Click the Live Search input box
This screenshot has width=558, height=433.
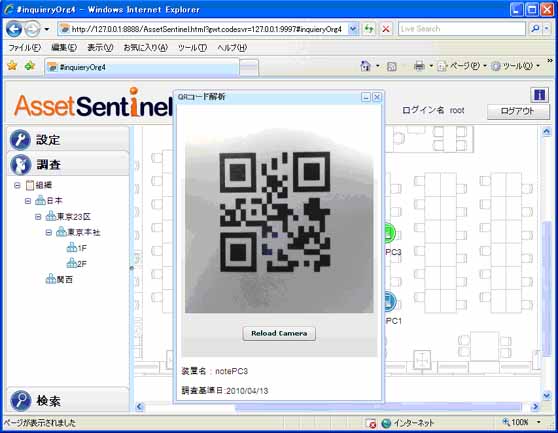tap(461, 29)
